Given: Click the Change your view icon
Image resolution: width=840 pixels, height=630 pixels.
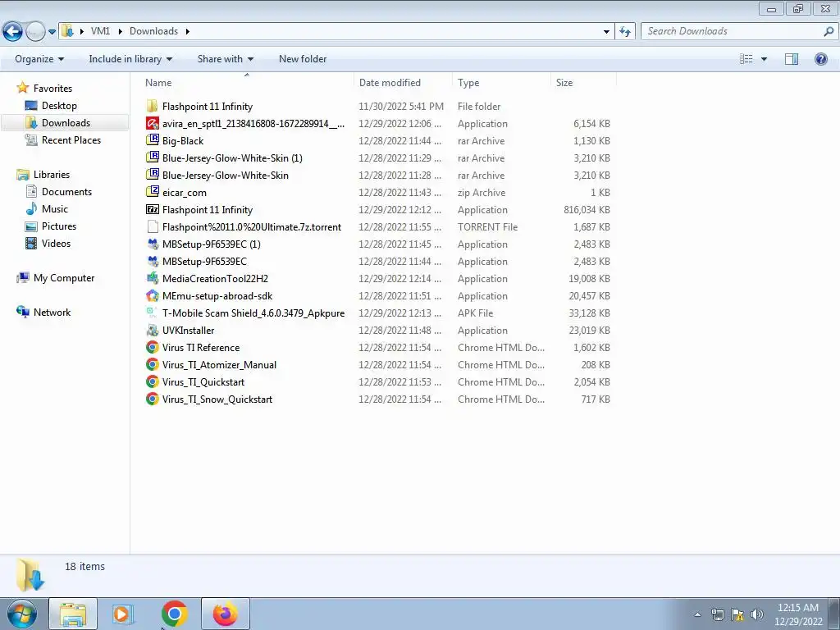Looking at the screenshot, I should (746, 59).
